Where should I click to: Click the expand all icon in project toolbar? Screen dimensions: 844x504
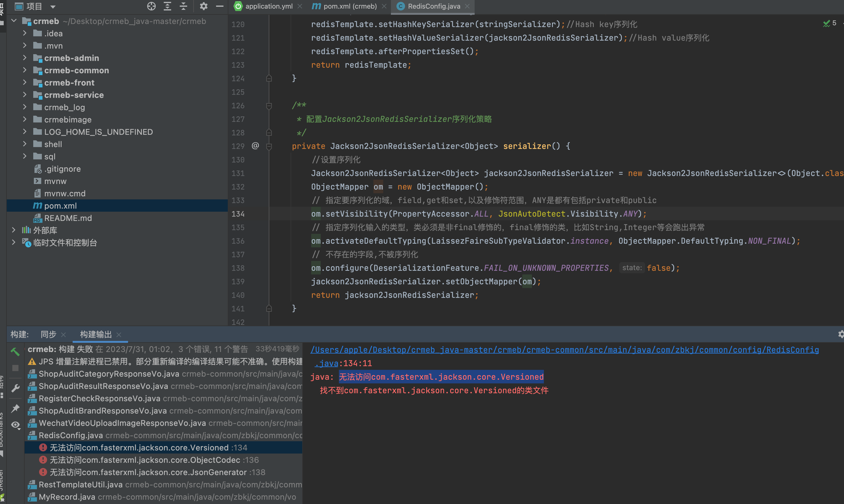[x=167, y=6]
